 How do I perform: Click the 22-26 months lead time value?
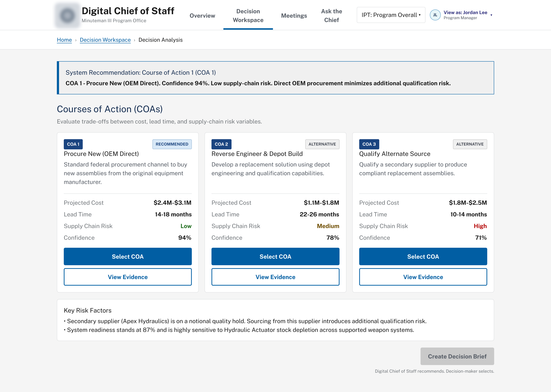coord(319,214)
